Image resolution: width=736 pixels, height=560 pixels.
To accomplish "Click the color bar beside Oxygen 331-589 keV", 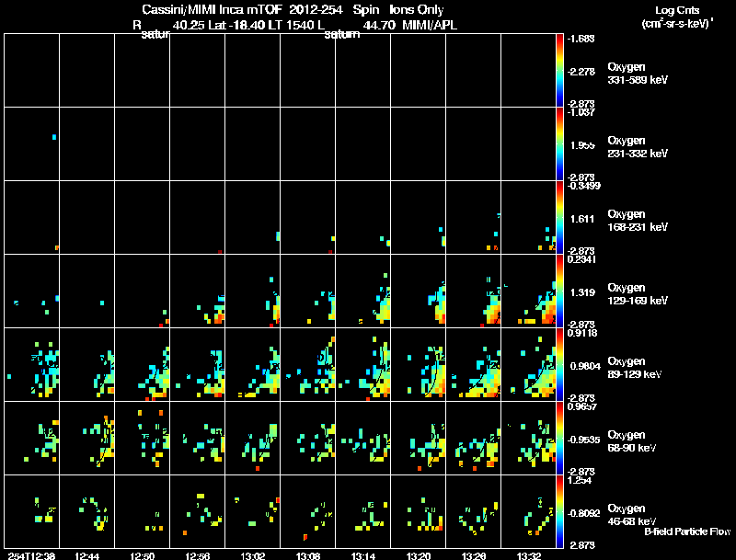I will 559,71.
